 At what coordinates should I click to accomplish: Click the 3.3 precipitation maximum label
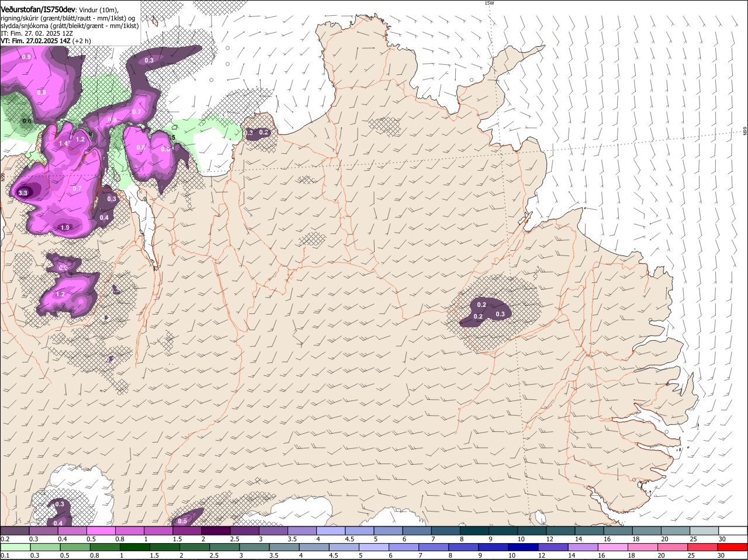[x=23, y=192]
